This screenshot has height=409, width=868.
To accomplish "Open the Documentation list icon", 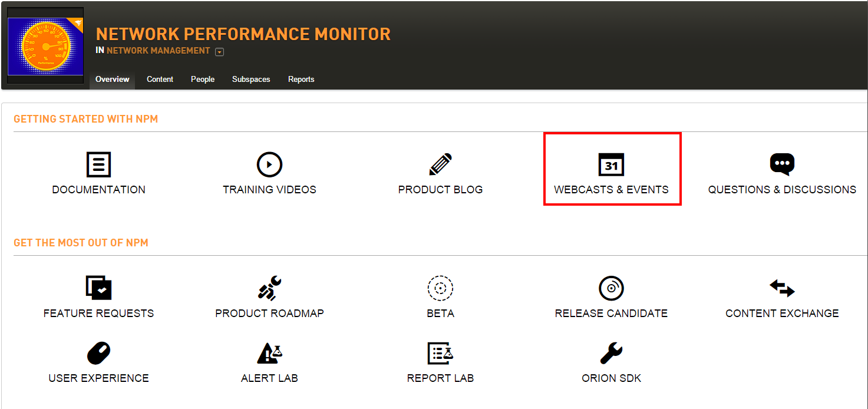I will [x=98, y=164].
